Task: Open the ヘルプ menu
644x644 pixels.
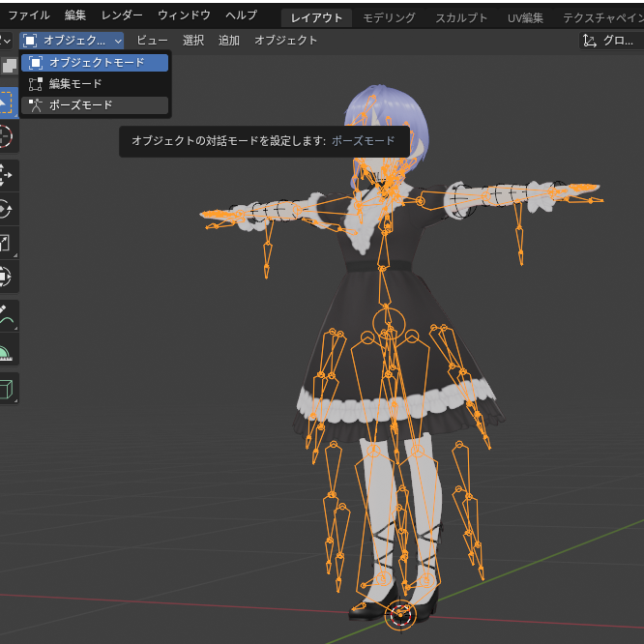Action: click(242, 15)
